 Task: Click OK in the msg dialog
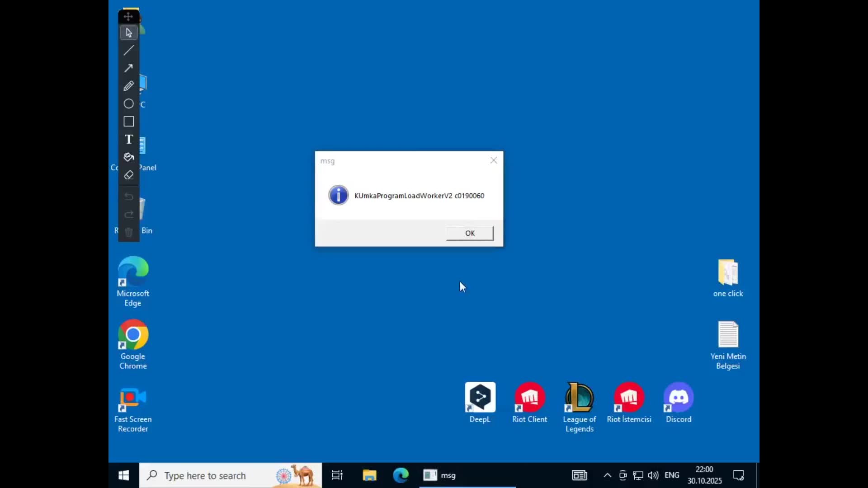coord(470,233)
